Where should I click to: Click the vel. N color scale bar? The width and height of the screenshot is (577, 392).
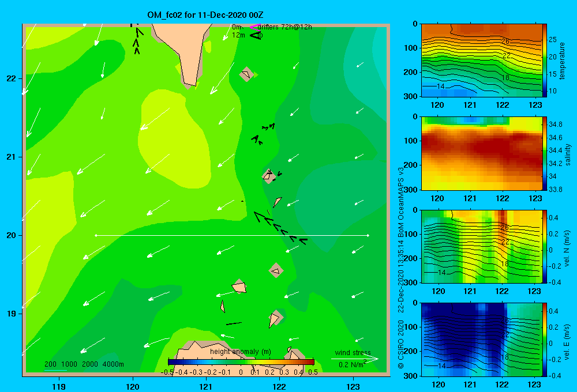pyautogui.click(x=544, y=246)
